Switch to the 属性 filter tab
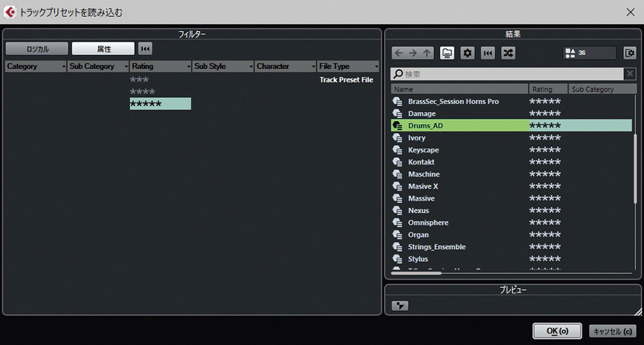The width and height of the screenshot is (644, 345). (103, 48)
